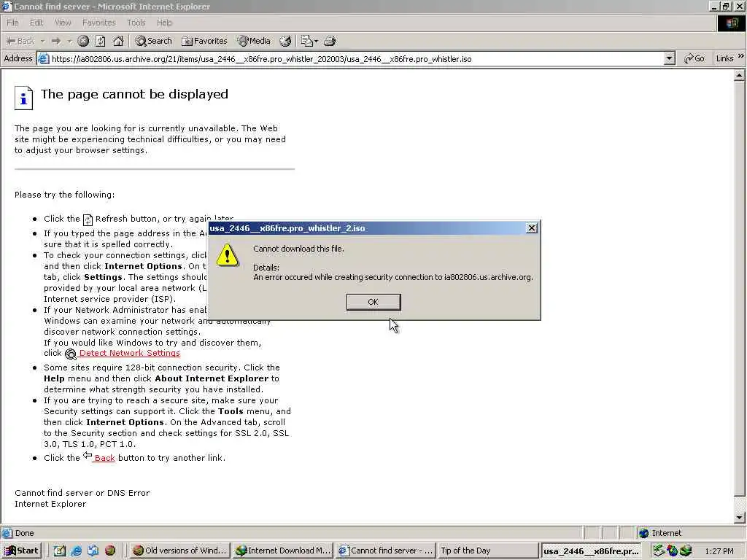Click "The page cannot be displayed" heading
The width and height of the screenshot is (747, 560).
134,94
